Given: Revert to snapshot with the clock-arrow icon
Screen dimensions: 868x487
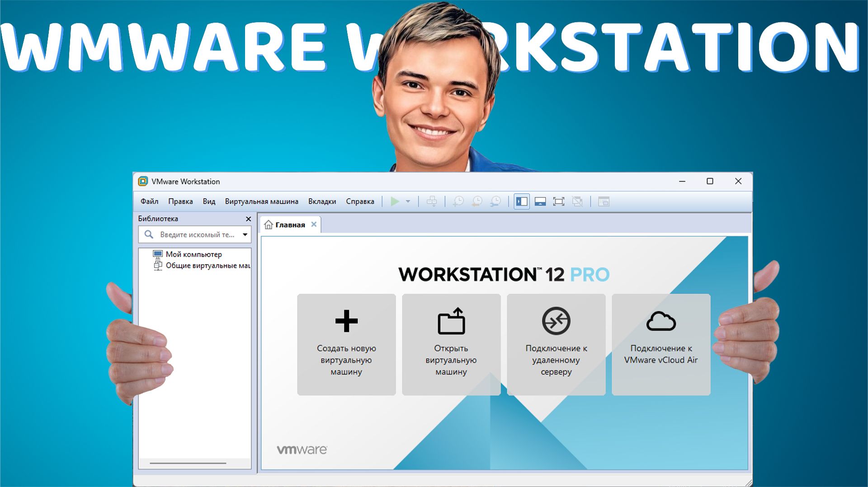Looking at the screenshot, I should tap(477, 202).
